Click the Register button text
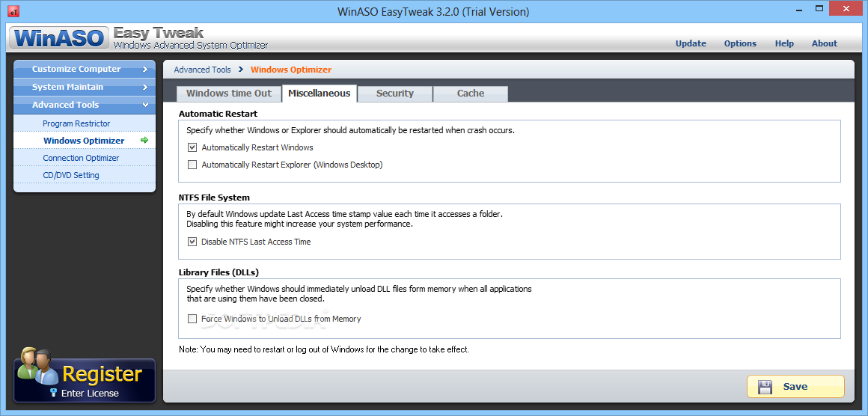 coord(103,374)
